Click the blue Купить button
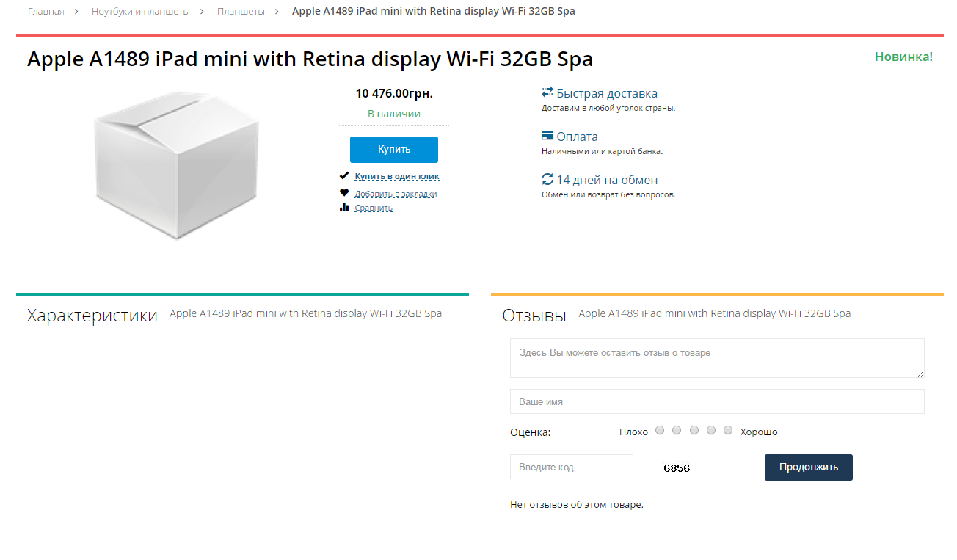The width and height of the screenshot is (957, 560). pyautogui.click(x=394, y=150)
